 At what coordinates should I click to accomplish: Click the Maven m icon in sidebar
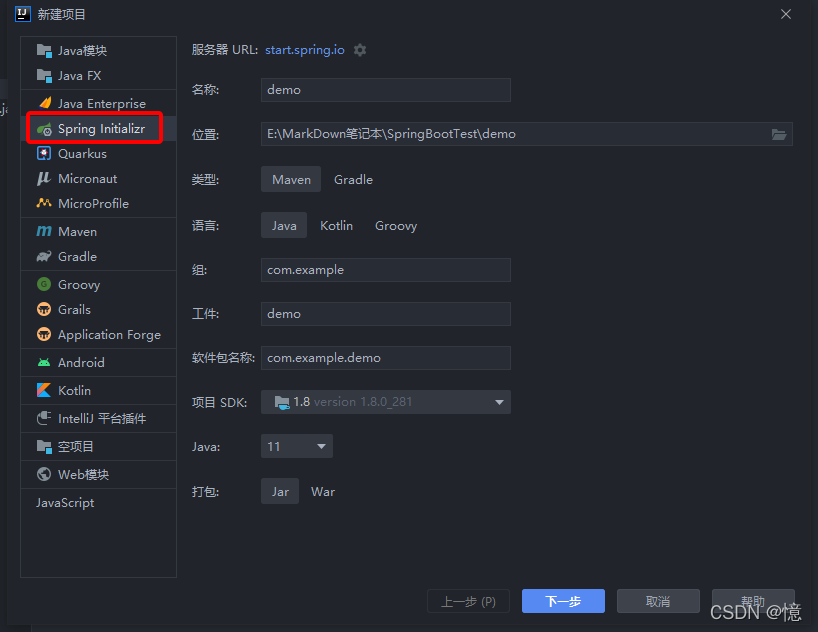click(x=44, y=231)
